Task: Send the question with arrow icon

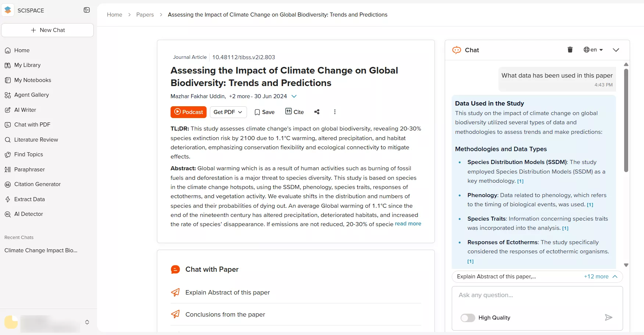Action: (608, 317)
